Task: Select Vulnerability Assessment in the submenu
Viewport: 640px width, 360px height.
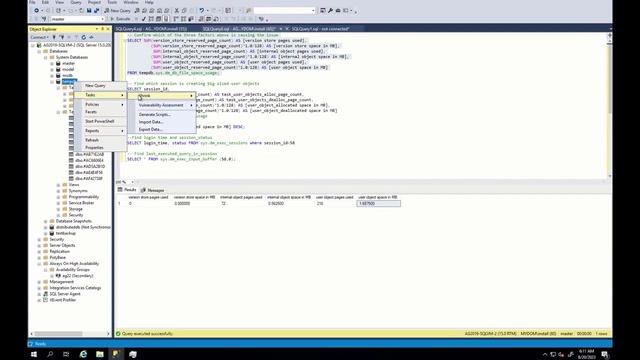Action: (x=162, y=105)
